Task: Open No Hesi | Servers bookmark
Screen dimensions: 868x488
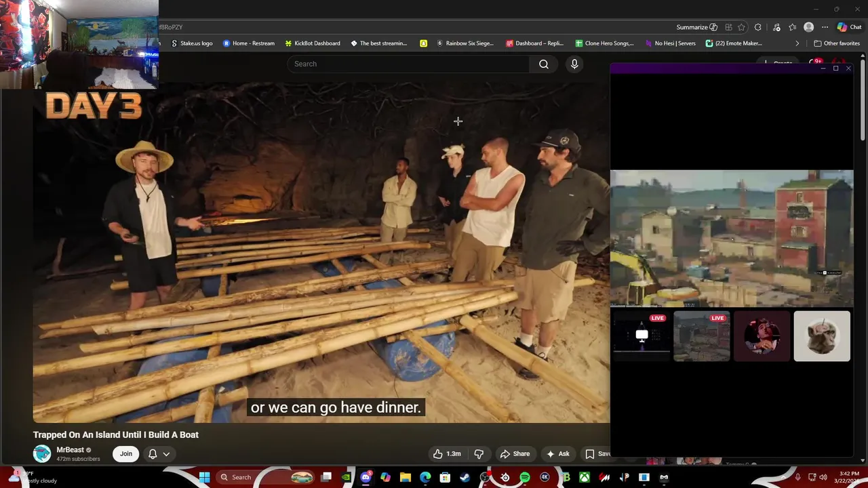Action: coord(671,43)
